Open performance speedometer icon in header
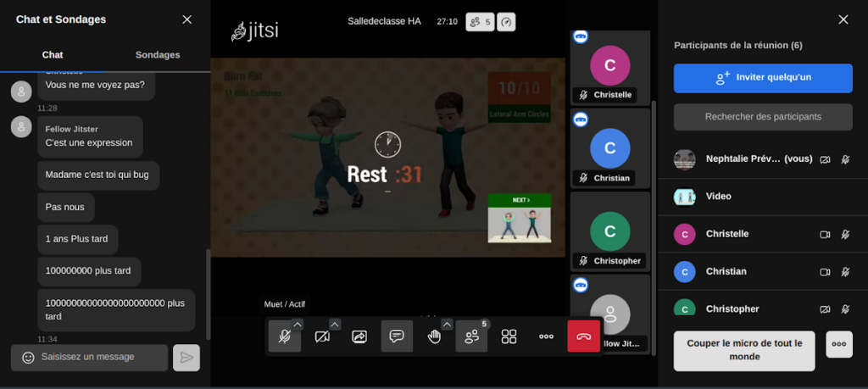Image resolution: width=868 pixels, height=389 pixels. tap(506, 22)
